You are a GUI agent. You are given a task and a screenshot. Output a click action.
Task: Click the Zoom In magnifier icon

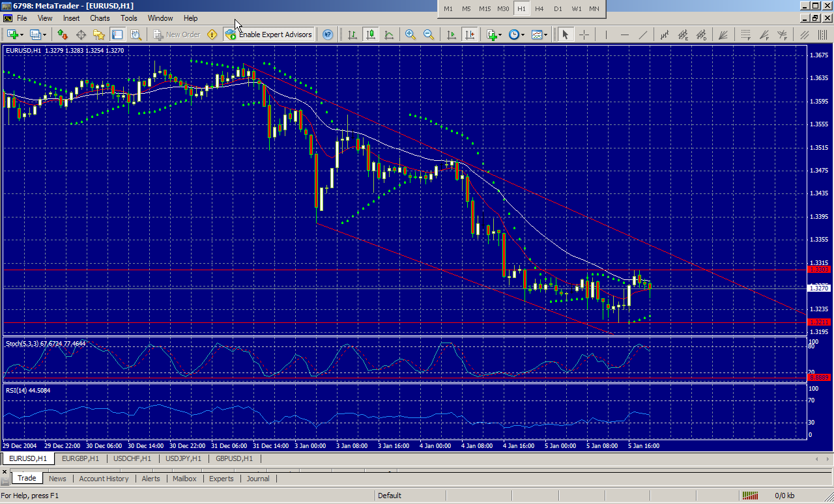(410, 35)
